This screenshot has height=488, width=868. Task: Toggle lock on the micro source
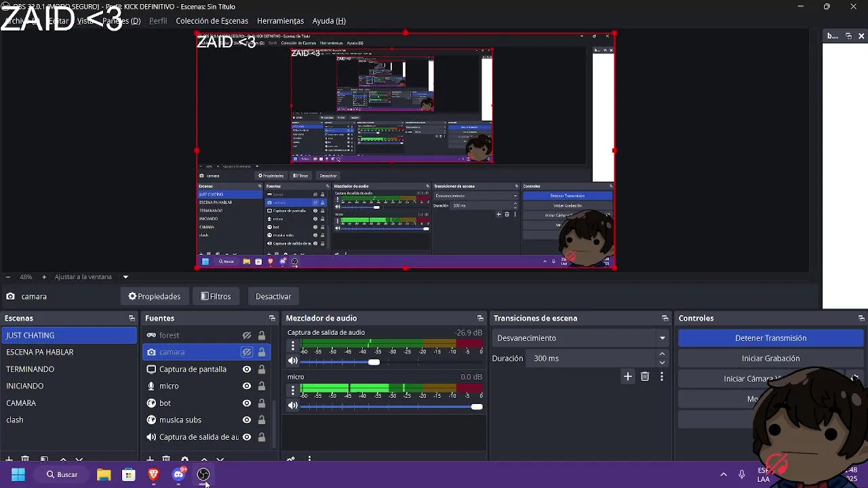262,386
